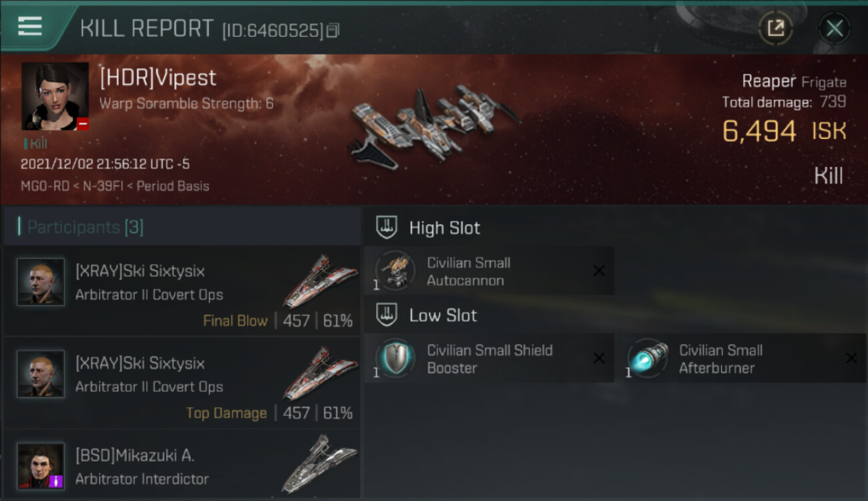Select Ski Sixtysix Top Damage participant portrait

point(41,374)
